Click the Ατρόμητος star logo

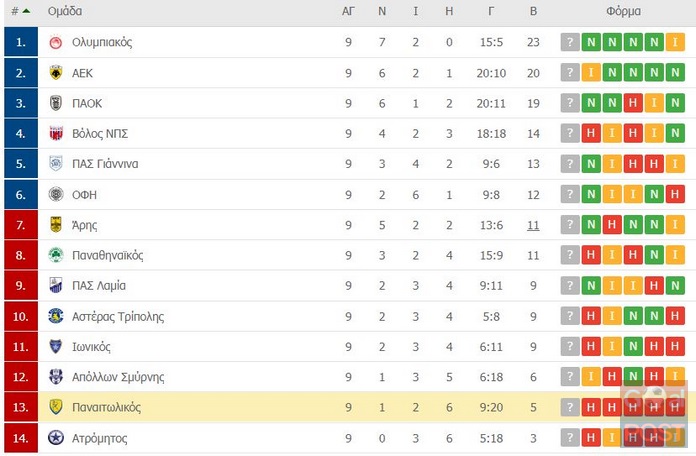pos(56,438)
